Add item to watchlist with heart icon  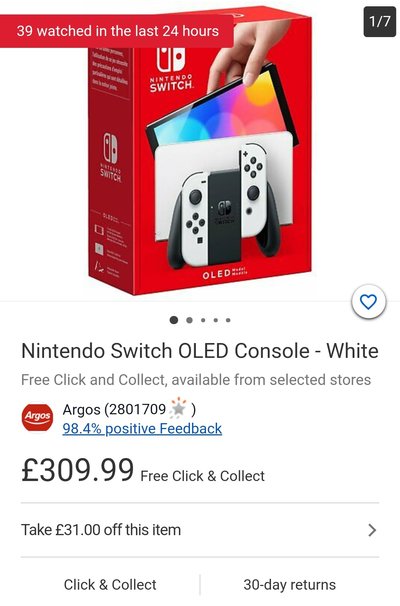369,302
